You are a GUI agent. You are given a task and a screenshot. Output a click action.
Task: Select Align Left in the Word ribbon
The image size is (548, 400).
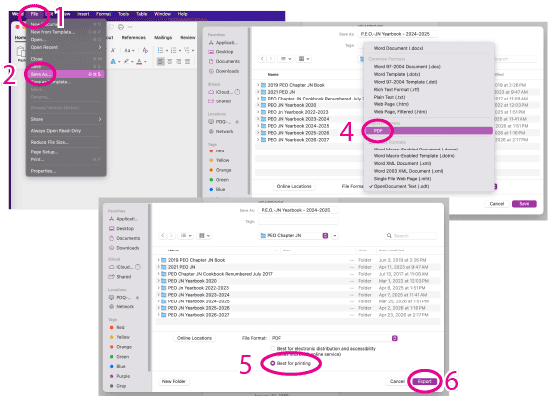pos(160,62)
